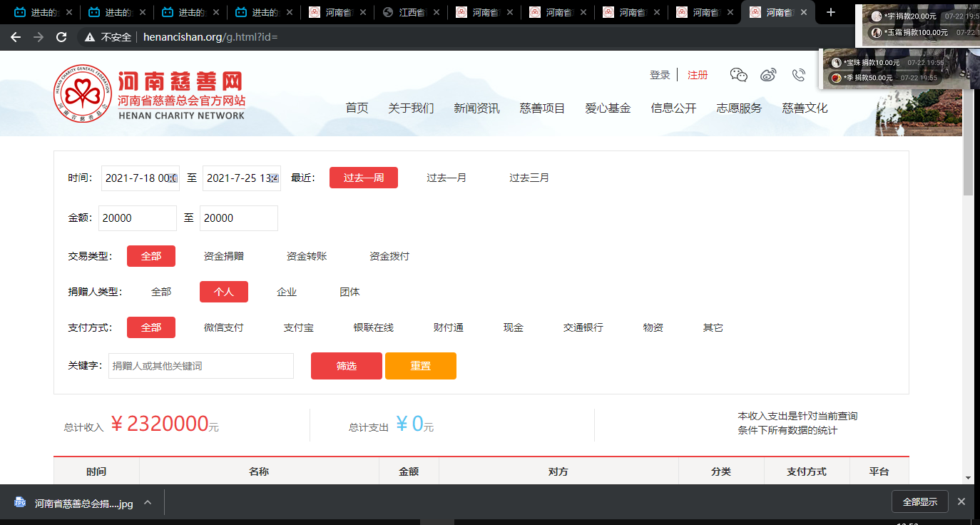Click the minimum amount field showing 20000
This screenshot has width=980, height=525.
138,218
